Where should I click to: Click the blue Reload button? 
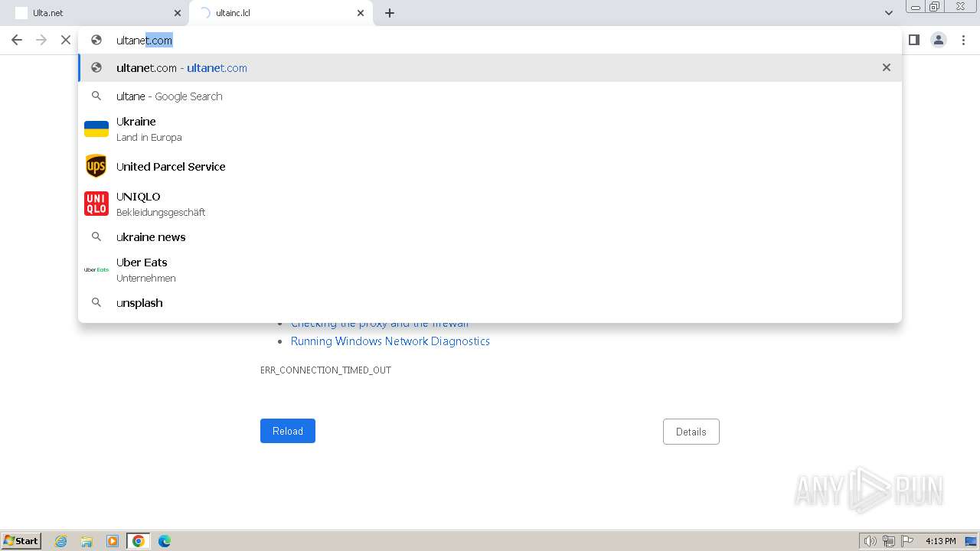[x=288, y=431]
